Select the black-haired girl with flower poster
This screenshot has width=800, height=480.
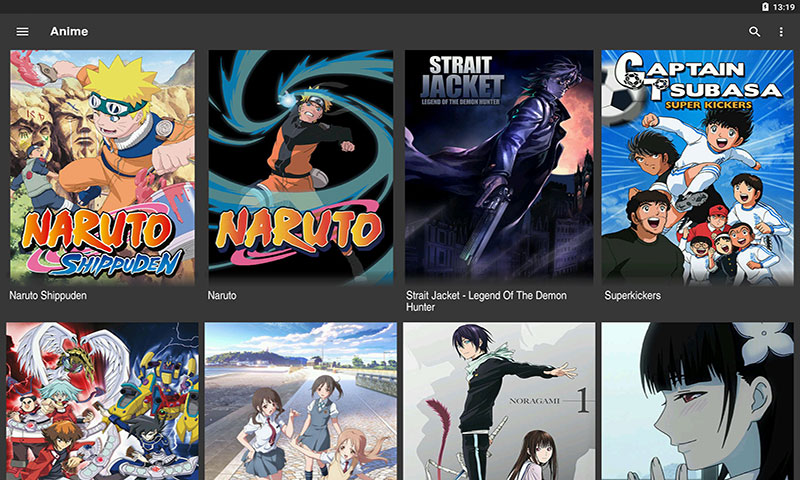pos(696,401)
